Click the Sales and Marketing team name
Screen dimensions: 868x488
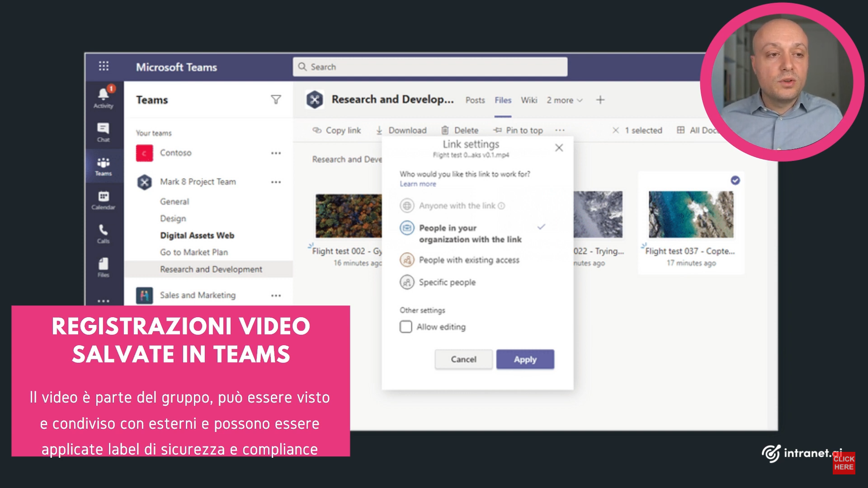point(198,296)
